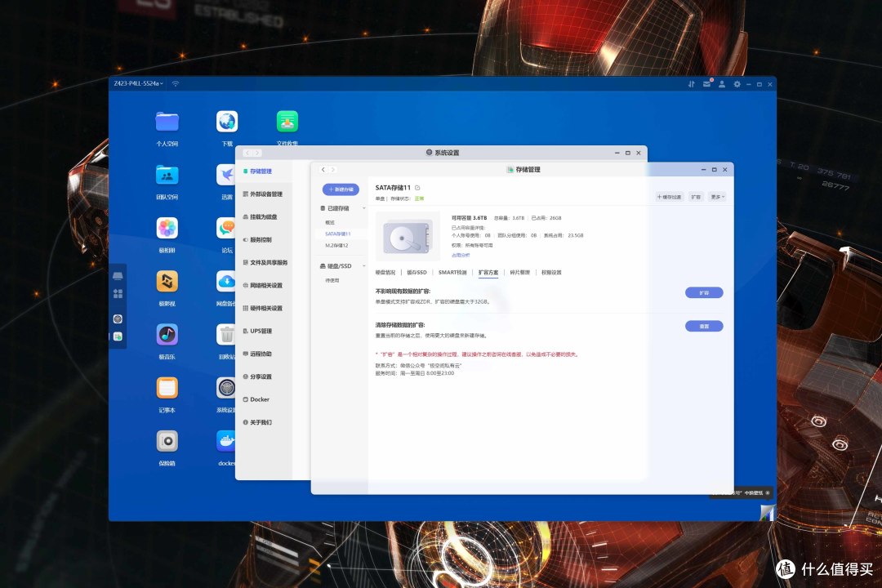The width and height of the screenshot is (882, 588).
Task: Open the 极影视 video app icon
Action: 167,281
